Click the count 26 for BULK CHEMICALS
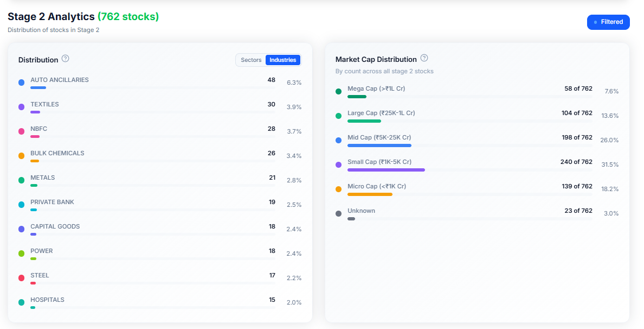This screenshot has height=329, width=644. (272, 153)
